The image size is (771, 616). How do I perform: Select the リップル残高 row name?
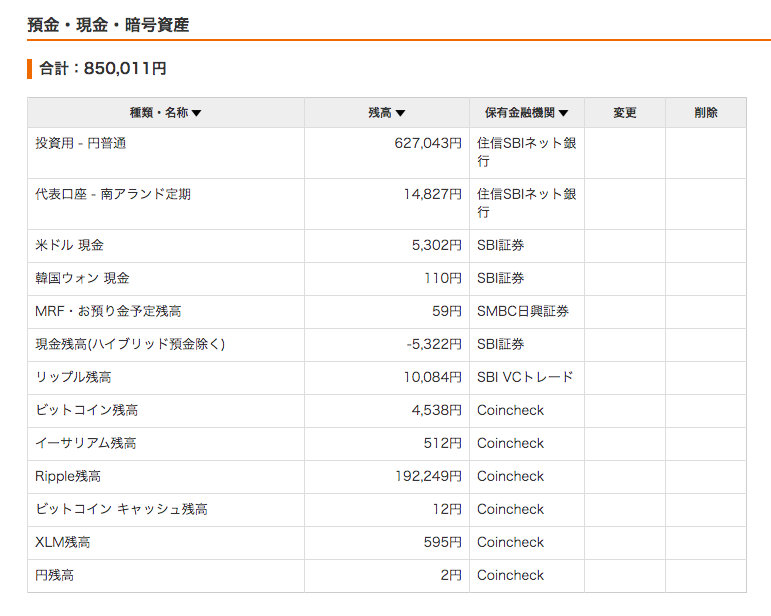[x=73, y=377]
